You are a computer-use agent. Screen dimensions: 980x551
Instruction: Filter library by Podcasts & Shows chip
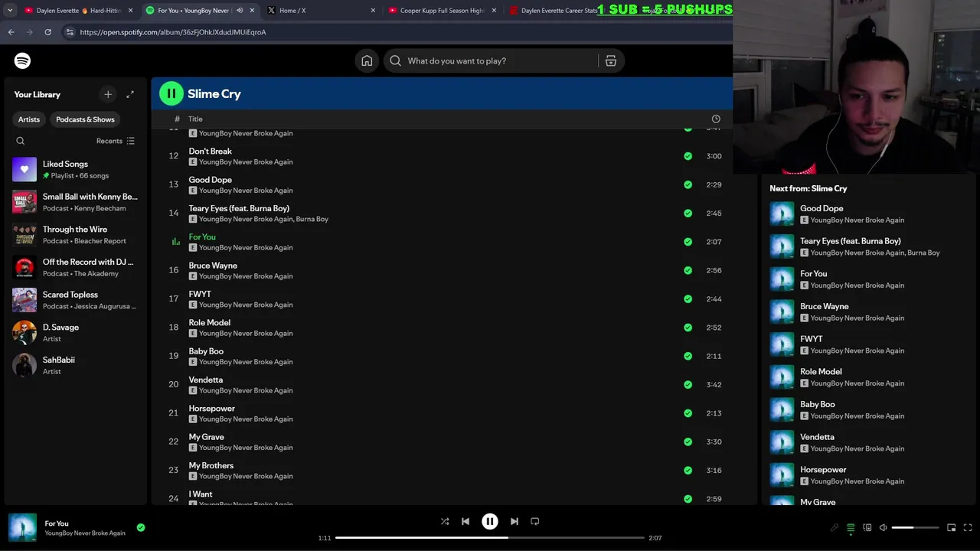pos(85,119)
